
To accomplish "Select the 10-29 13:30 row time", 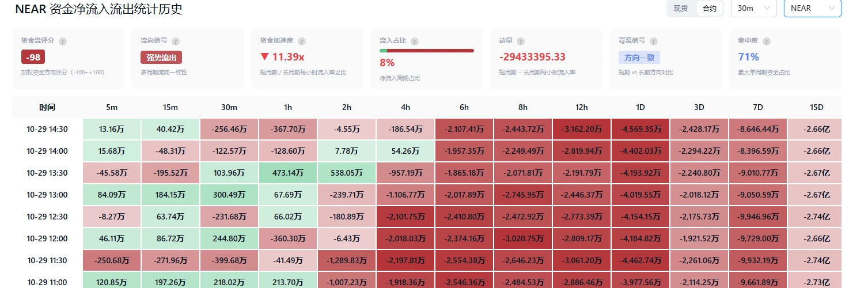I will (x=47, y=173).
